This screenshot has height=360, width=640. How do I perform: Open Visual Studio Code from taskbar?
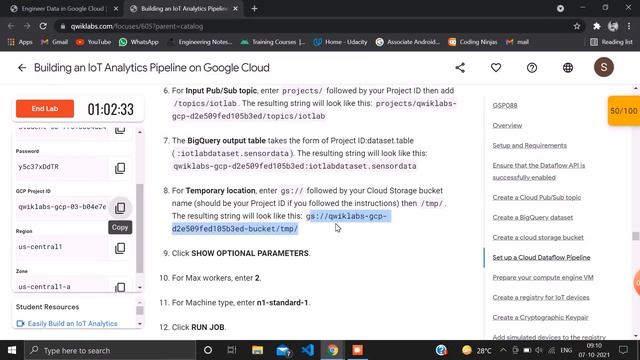coord(307,350)
